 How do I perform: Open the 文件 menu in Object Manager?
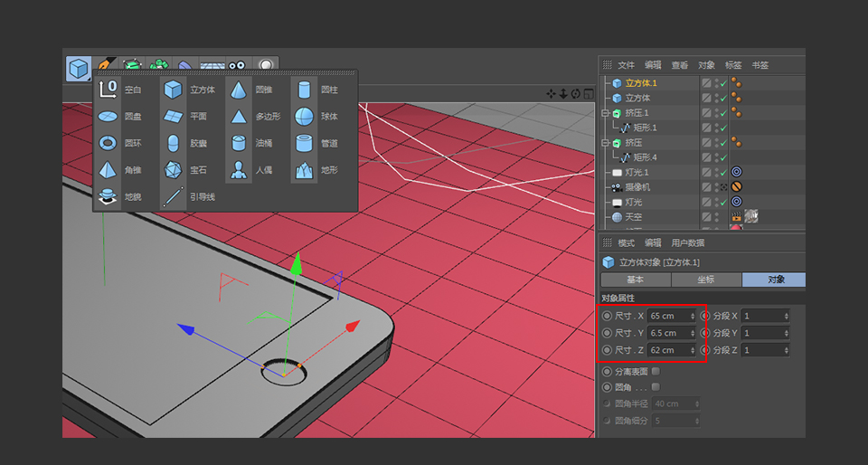[626, 65]
